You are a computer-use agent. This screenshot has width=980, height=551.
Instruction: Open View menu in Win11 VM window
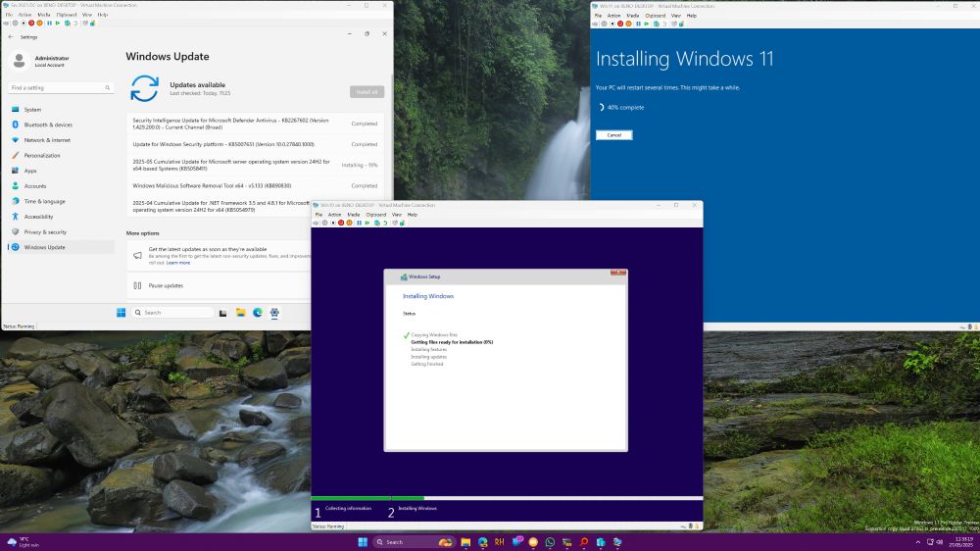tap(675, 16)
